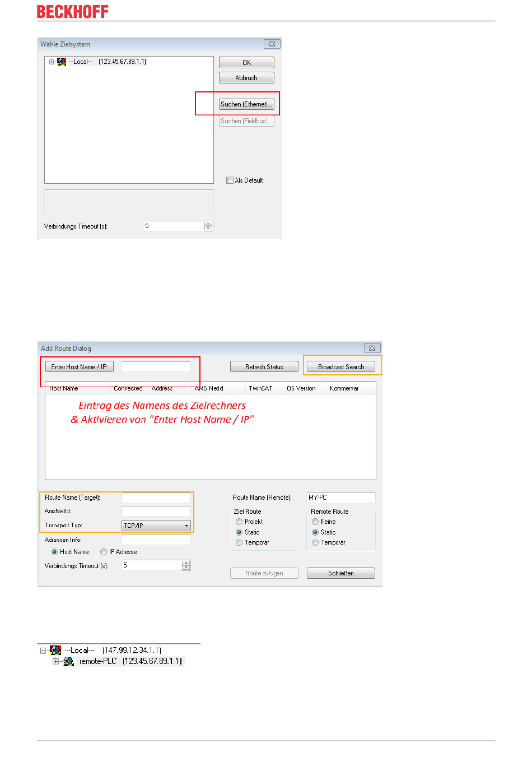
Task: Expand the Local node in Wähle Zielsystem tree
Action: coord(52,62)
